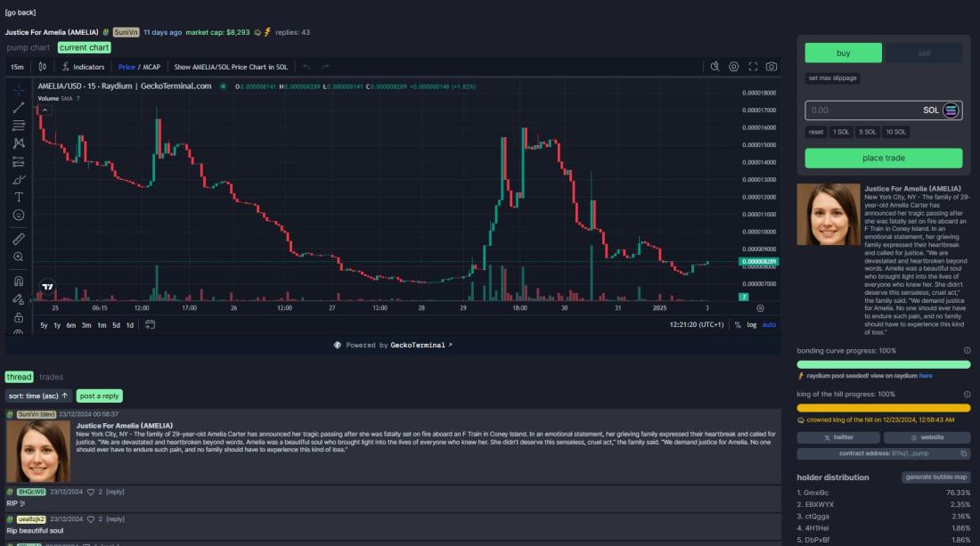Switch to pump chart tab
Screen dimensions: 980x546
(29, 47)
